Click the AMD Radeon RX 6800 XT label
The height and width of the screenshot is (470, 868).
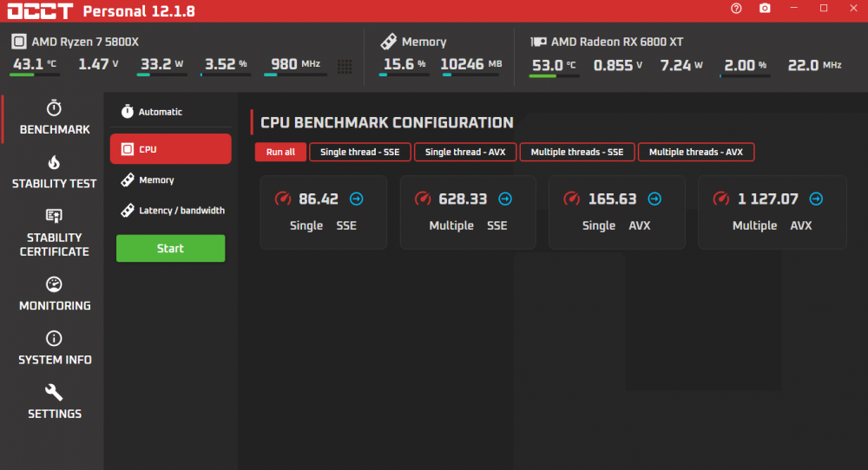[617, 42]
